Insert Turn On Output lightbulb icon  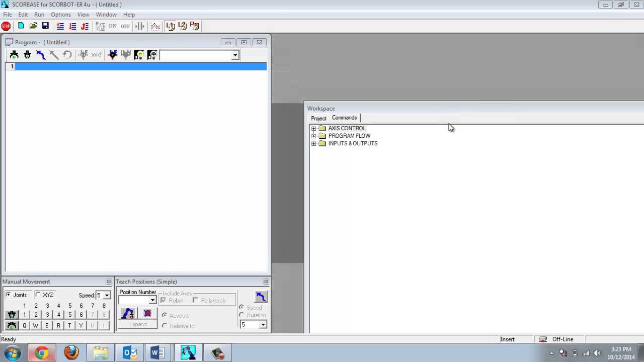click(x=139, y=55)
